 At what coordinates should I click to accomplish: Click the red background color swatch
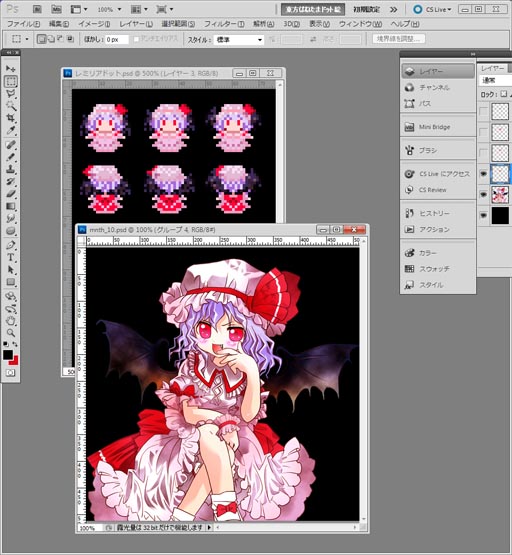coord(15,361)
